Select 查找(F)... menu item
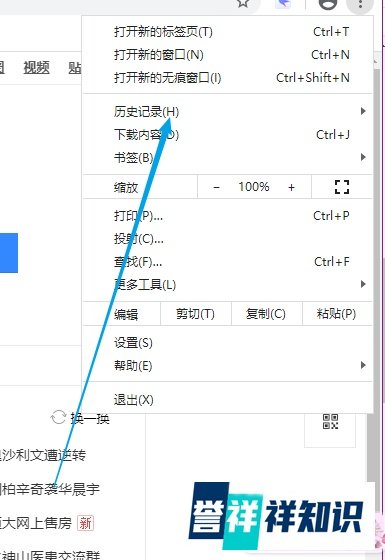This screenshot has width=385, height=560. [228, 262]
